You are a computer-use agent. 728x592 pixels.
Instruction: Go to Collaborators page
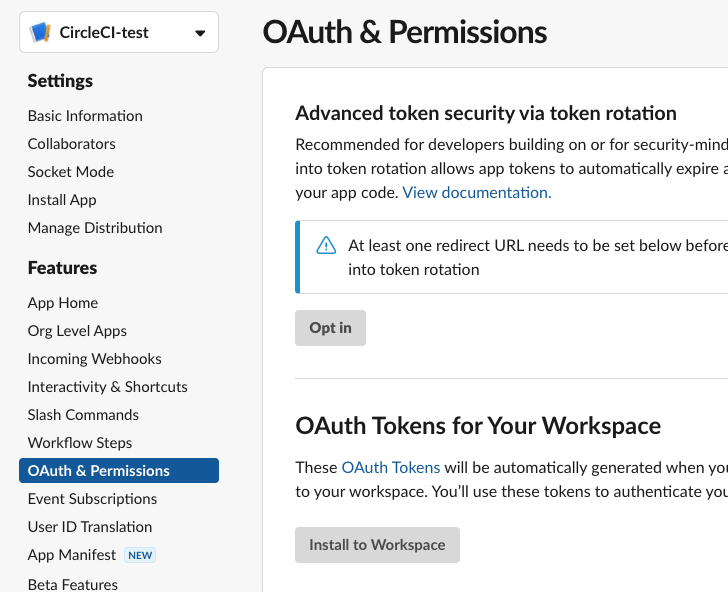point(72,144)
